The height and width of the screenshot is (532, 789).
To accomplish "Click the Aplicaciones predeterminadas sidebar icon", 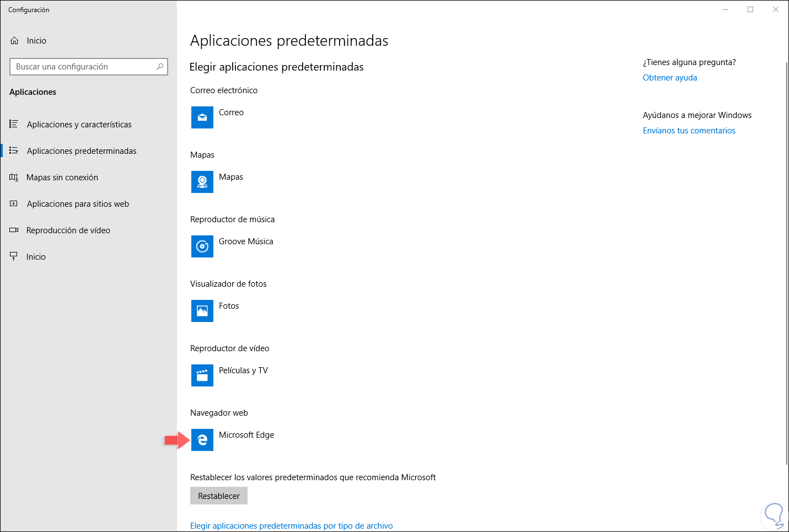I will [14, 151].
